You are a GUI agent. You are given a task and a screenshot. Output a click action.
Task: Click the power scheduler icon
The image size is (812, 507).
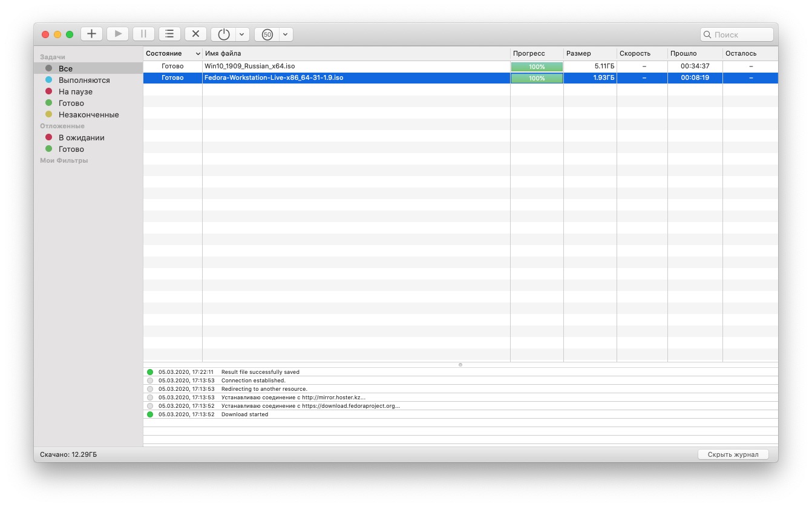tap(224, 34)
